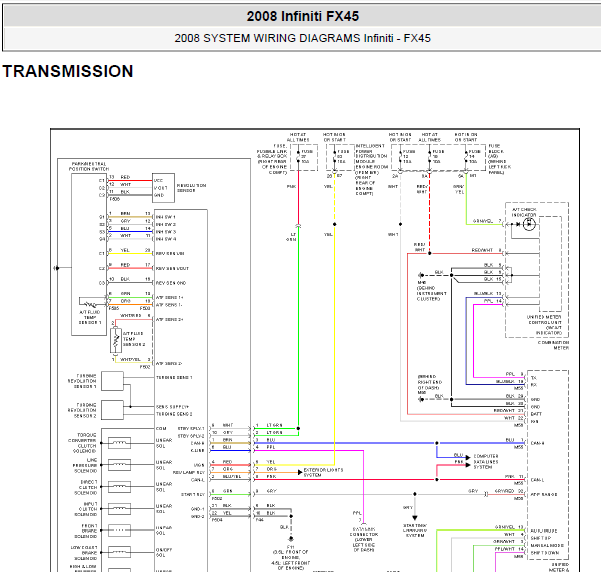This screenshot has height=572, width=601.
Task: Click the low coast brake solenoid coil symbol
Action: (119, 552)
